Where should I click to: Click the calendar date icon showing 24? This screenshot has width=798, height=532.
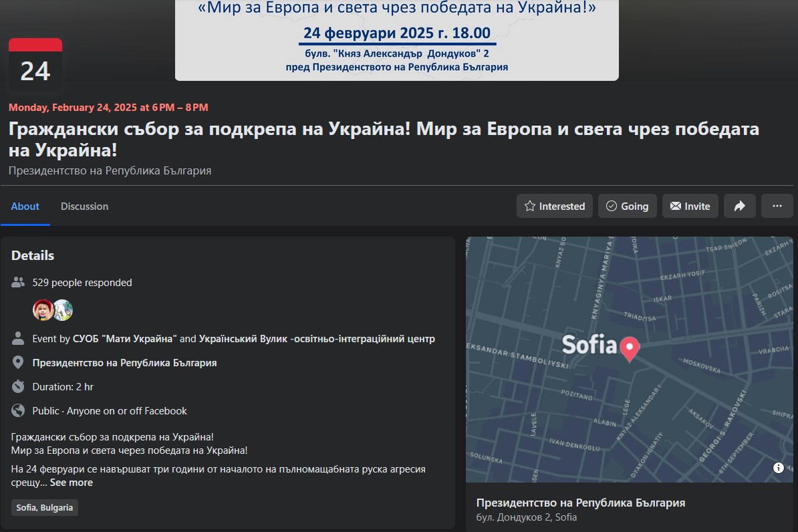point(35,65)
